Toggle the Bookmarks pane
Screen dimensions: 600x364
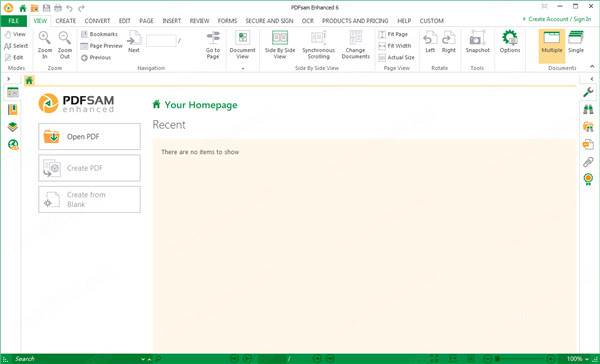99,34
